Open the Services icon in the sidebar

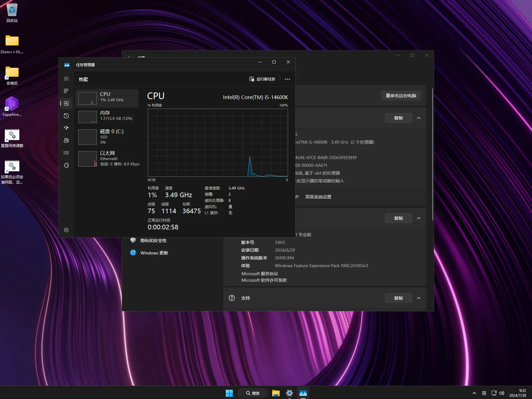pyautogui.click(x=66, y=165)
